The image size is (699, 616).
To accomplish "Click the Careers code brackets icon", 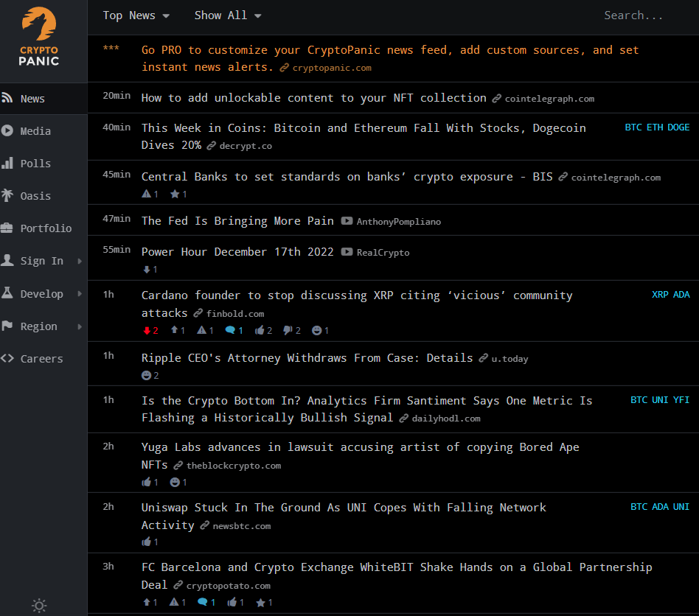I will 7,358.
